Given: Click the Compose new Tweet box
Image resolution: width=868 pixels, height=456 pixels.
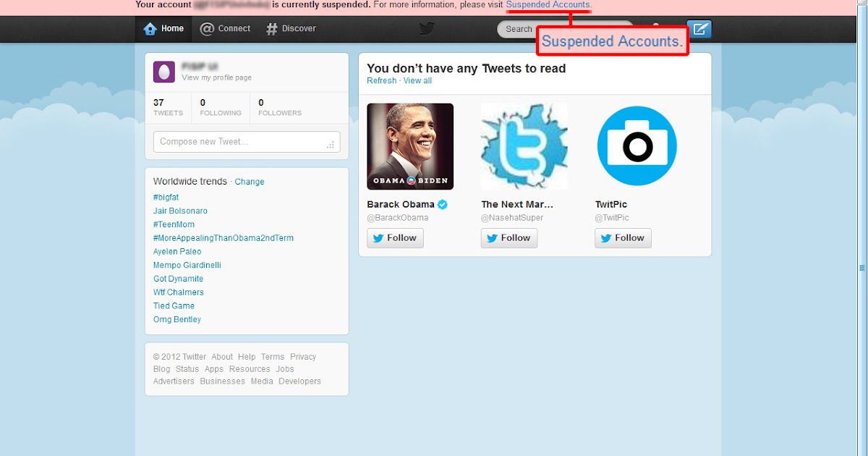Looking at the screenshot, I should click(247, 142).
